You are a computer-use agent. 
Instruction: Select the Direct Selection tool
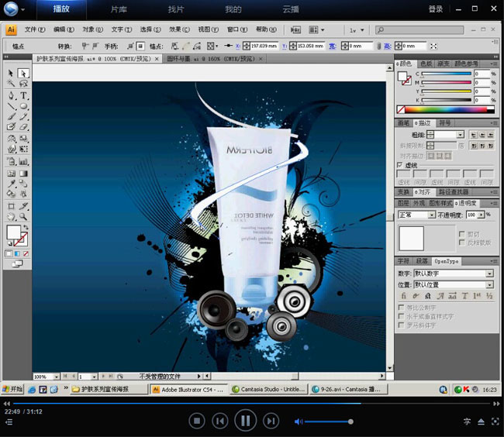(23, 73)
